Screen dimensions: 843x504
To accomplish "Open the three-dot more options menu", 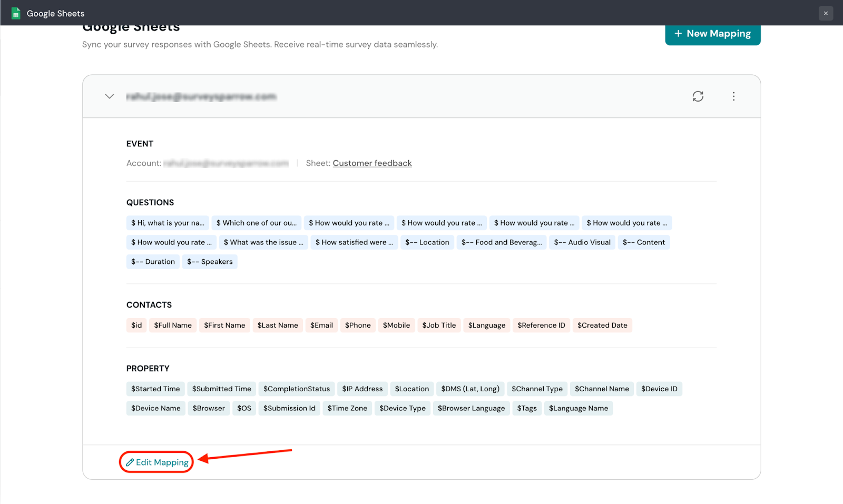I will 733,96.
